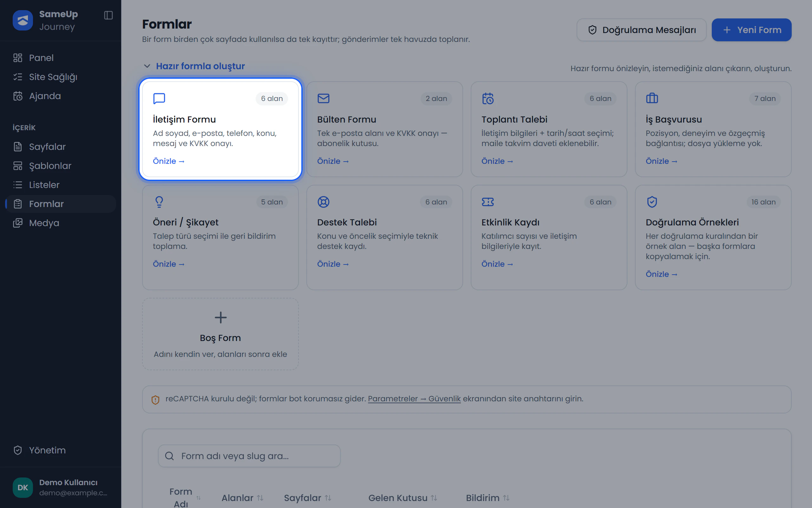Click Önizle on İş Başvurusu card
812x508 pixels.
click(x=662, y=161)
